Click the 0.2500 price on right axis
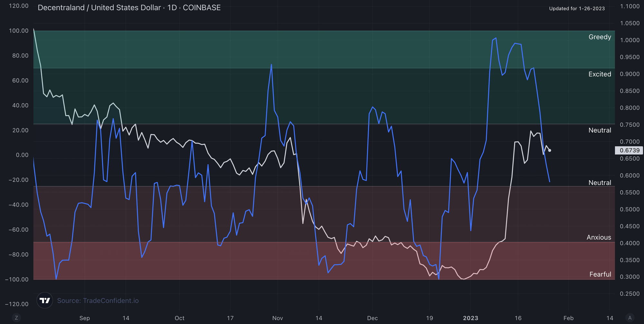The image size is (644, 324). pyautogui.click(x=630, y=294)
